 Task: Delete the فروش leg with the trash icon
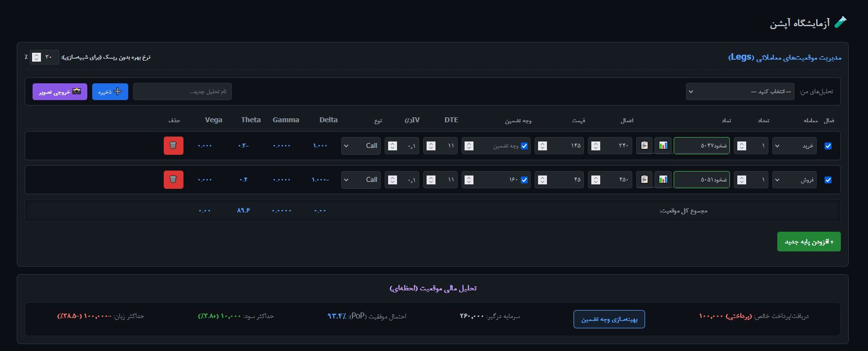174,180
